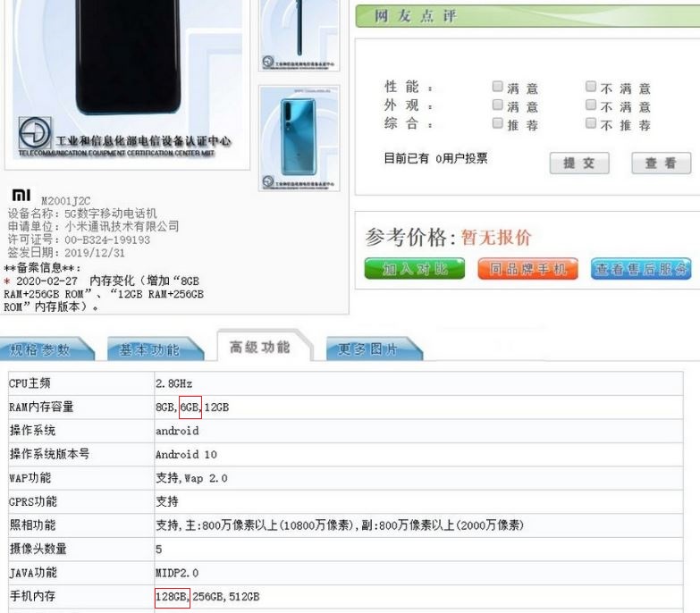700x613 pixels.
Task: Check 满意 for 性能 rating
Action: 497,86
